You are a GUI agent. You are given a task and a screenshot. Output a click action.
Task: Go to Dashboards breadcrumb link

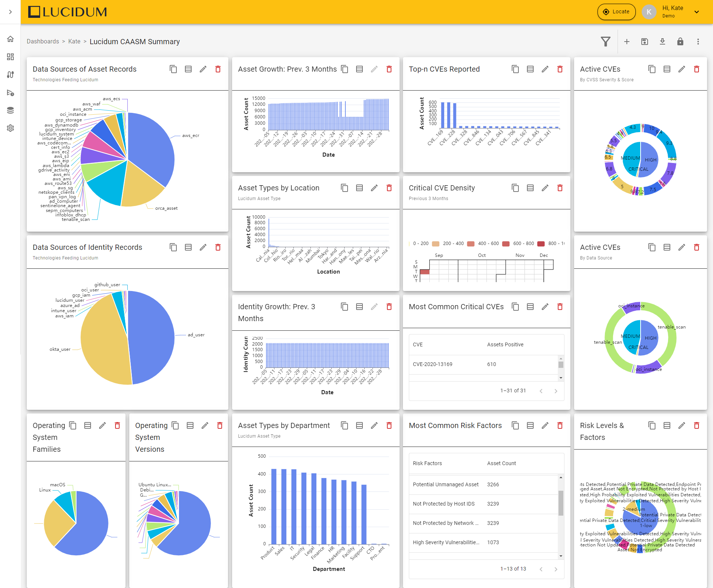coord(43,42)
